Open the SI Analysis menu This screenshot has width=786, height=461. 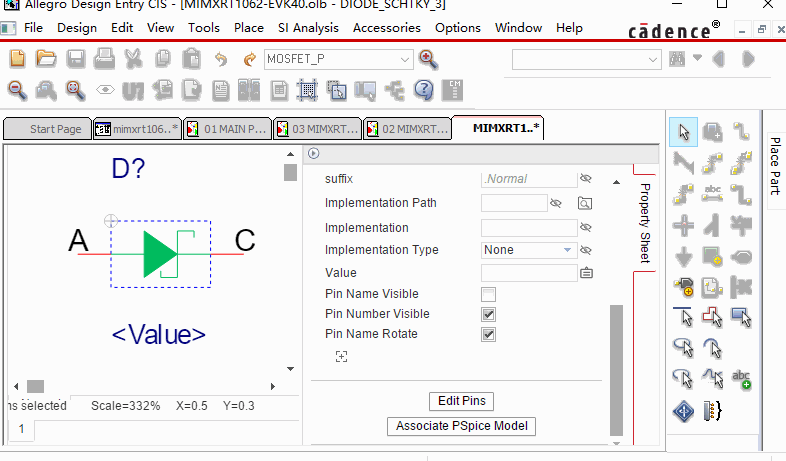(308, 28)
